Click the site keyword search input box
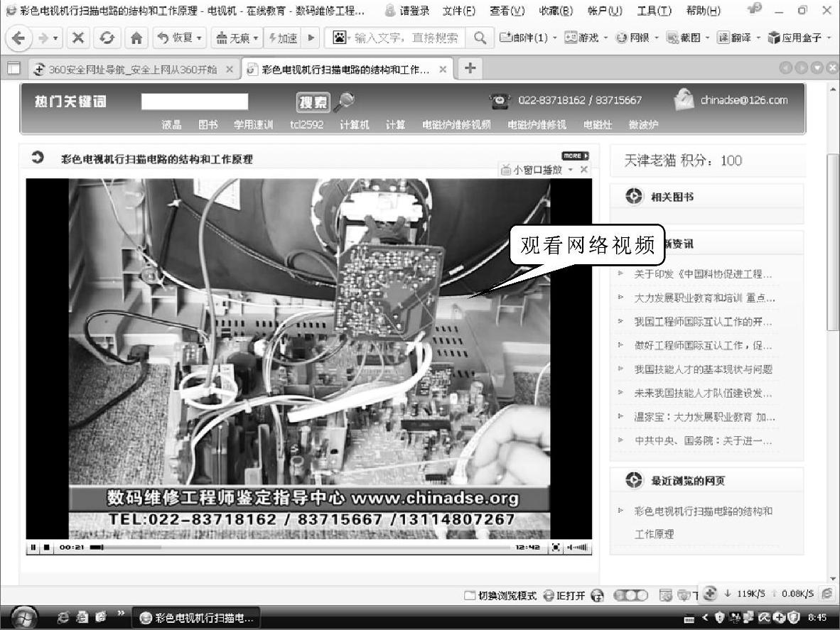Image resolution: width=840 pixels, height=630 pixels. coord(195,101)
